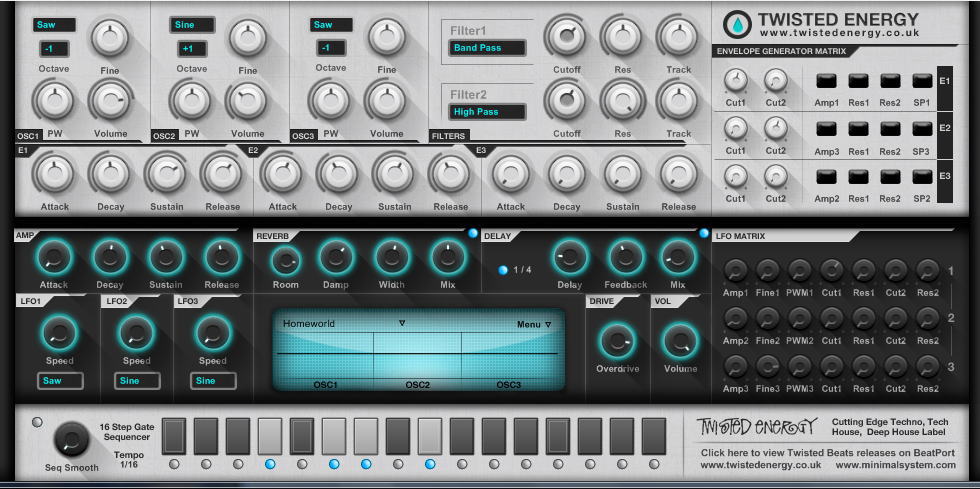Viewport: 980px width, 489px height.
Task: Click the LFO3 Speed knob
Action: pyautogui.click(x=213, y=333)
